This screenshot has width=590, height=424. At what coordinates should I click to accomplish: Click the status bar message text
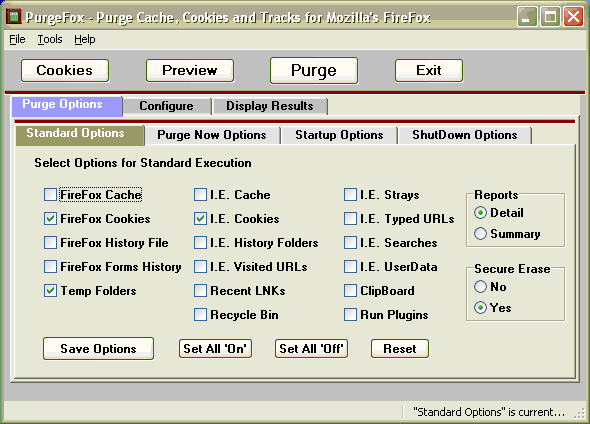489,412
